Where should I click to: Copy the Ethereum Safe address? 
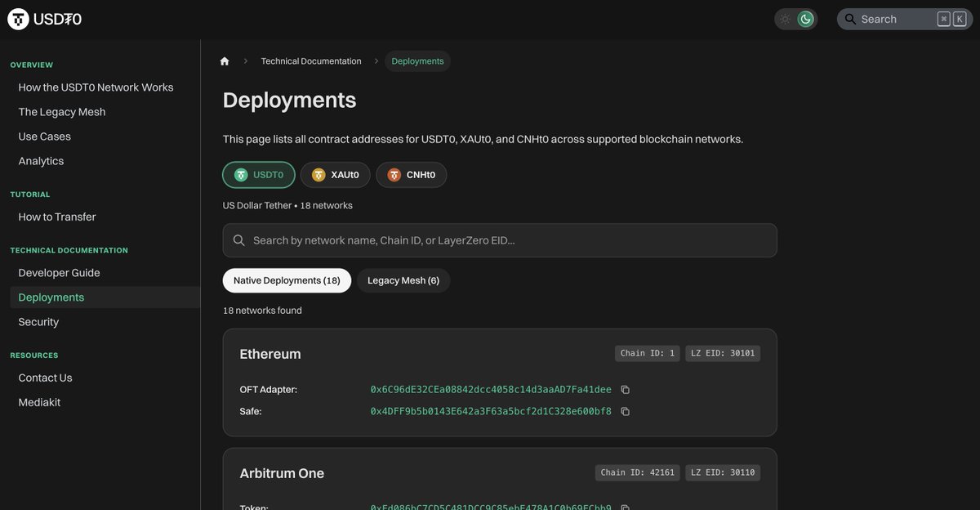pos(625,411)
